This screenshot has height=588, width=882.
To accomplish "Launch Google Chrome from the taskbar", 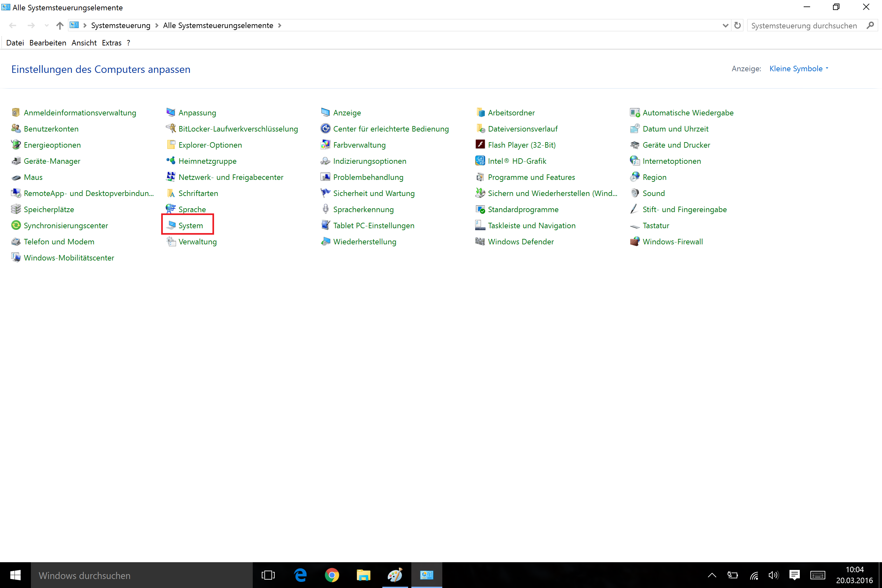I will pyautogui.click(x=332, y=575).
